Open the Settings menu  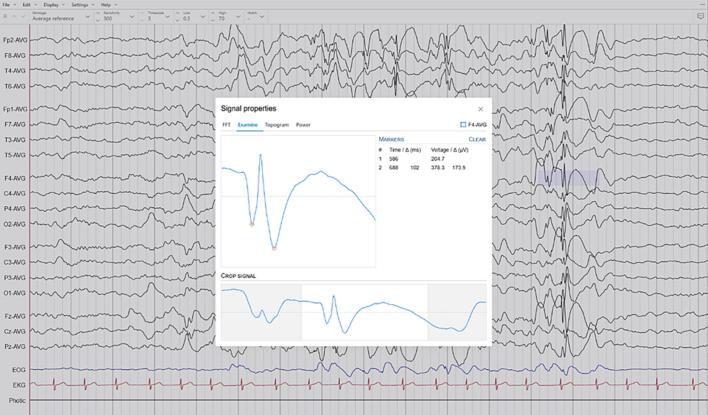click(x=82, y=5)
